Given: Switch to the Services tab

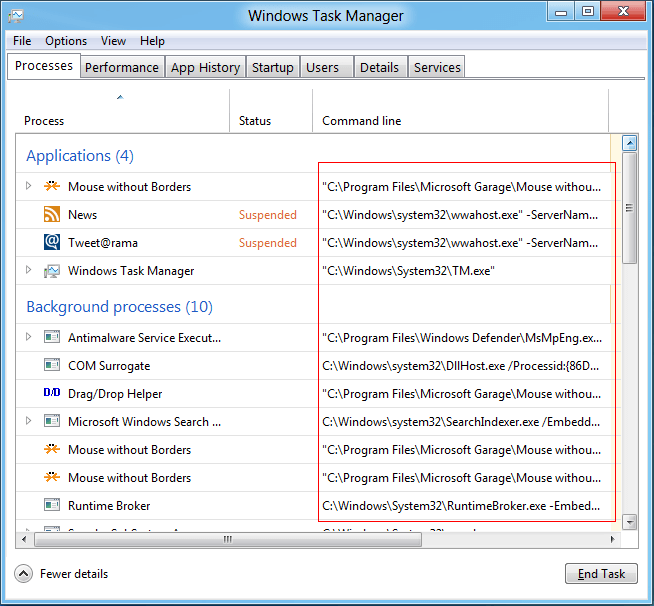Looking at the screenshot, I should [437, 67].
